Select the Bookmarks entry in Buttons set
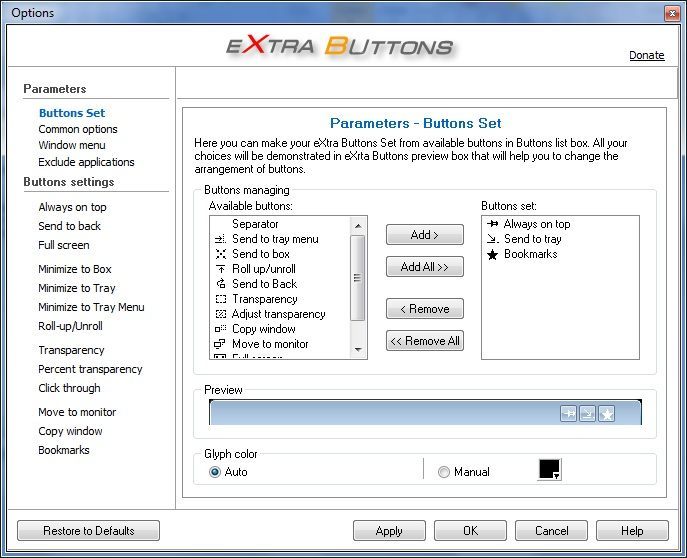 point(560,254)
